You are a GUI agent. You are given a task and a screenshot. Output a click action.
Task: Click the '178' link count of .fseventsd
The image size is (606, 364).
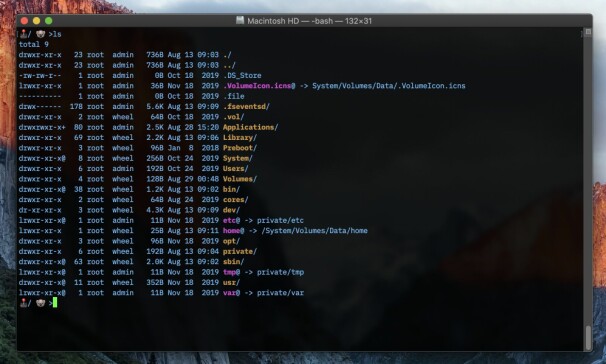(76, 107)
